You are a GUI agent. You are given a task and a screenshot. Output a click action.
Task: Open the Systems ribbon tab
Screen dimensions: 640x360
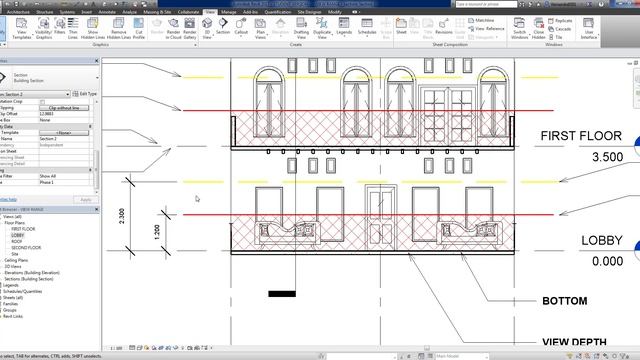[67, 12]
